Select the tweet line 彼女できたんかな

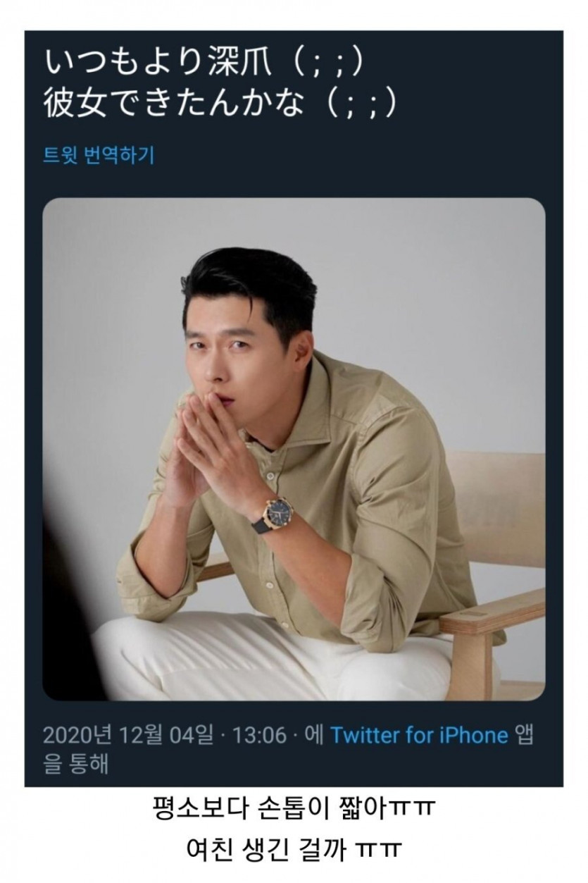(175, 104)
